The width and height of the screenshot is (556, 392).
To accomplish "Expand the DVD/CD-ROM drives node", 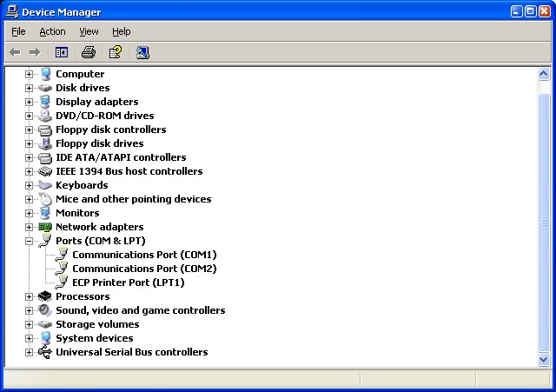I will coord(29,116).
